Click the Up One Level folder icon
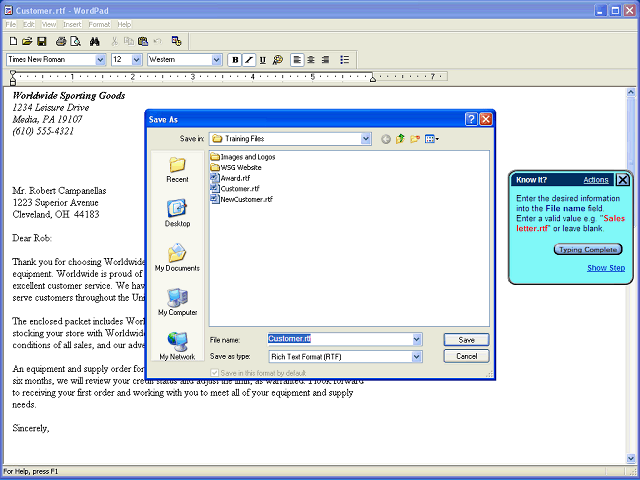The width and height of the screenshot is (640, 480). click(x=400, y=139)
